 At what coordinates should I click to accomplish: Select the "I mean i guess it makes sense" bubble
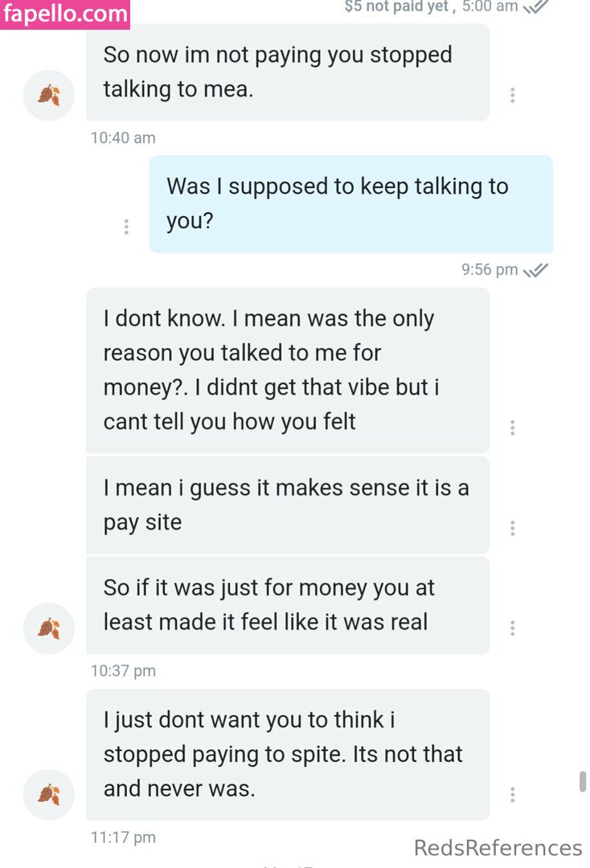coord(288,505)
